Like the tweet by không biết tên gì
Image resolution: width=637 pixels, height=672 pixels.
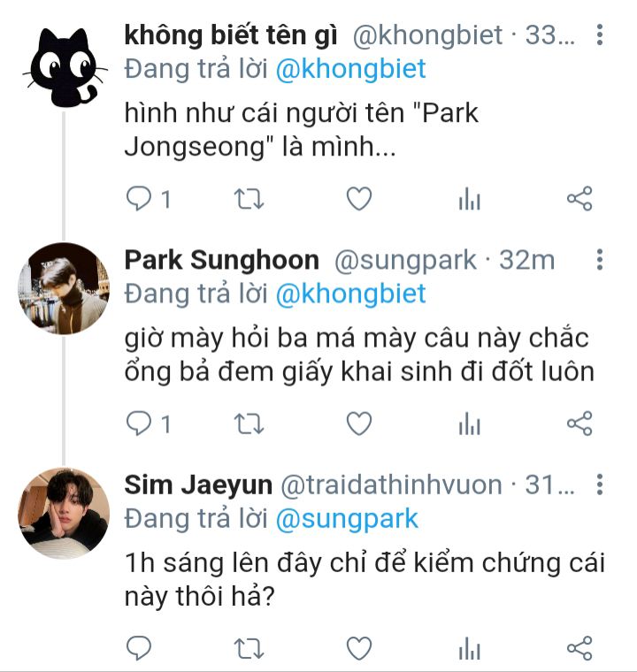click(358, 200)
